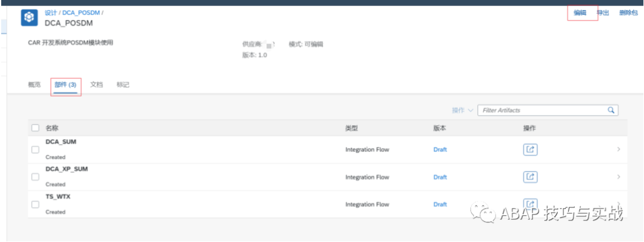Open Draft version link for DCA_XP_SUM
This screenshot has height=242, width=644.
point(440,177)
